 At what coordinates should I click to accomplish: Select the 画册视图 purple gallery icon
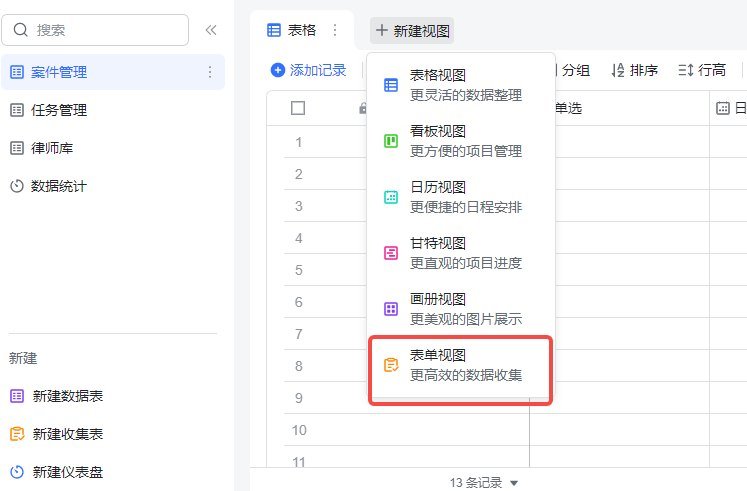click(391, 309)
